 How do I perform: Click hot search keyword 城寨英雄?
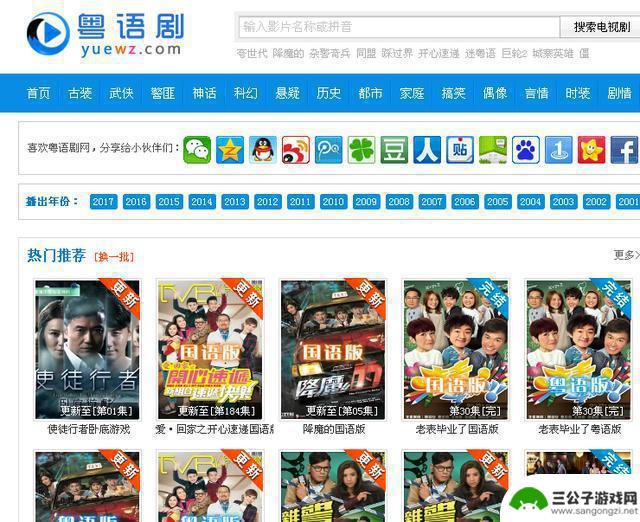[553, 53]
